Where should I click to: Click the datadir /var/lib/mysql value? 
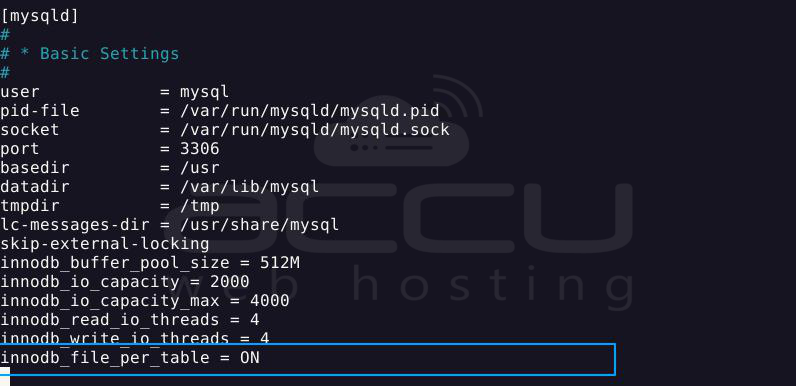point(249,187)
